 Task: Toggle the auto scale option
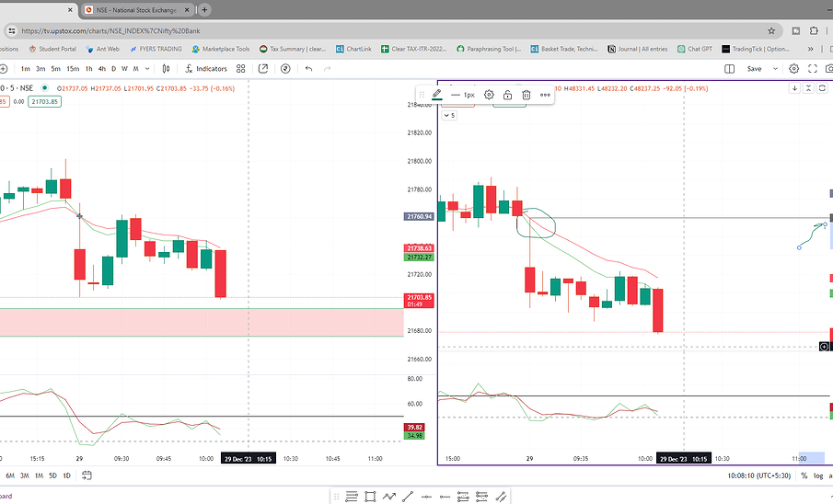(x=831, y=475)
